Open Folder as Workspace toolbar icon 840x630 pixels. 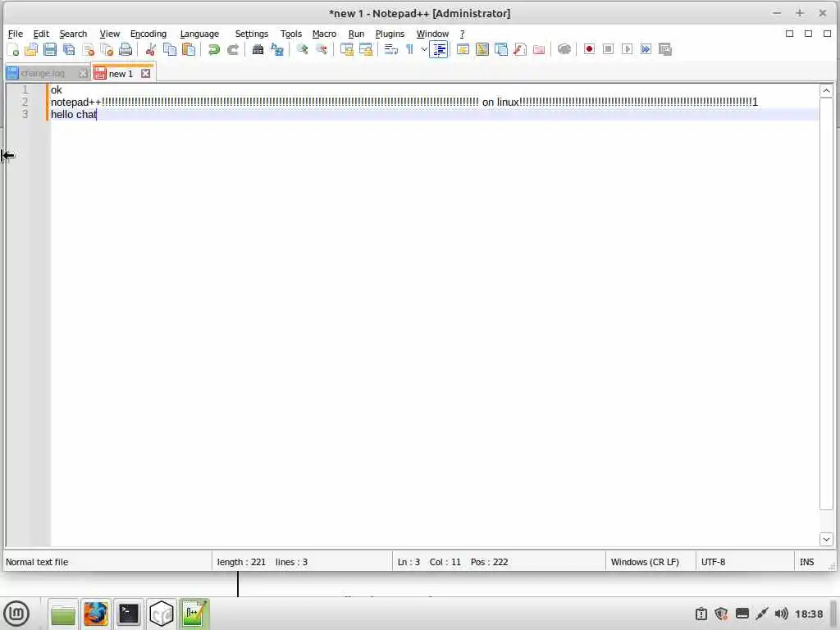point(539,50)
